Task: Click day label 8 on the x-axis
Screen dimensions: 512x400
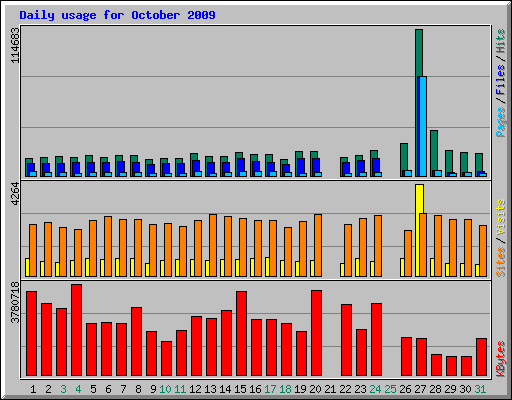Action: pyautogui.click(x=138, y=389)
